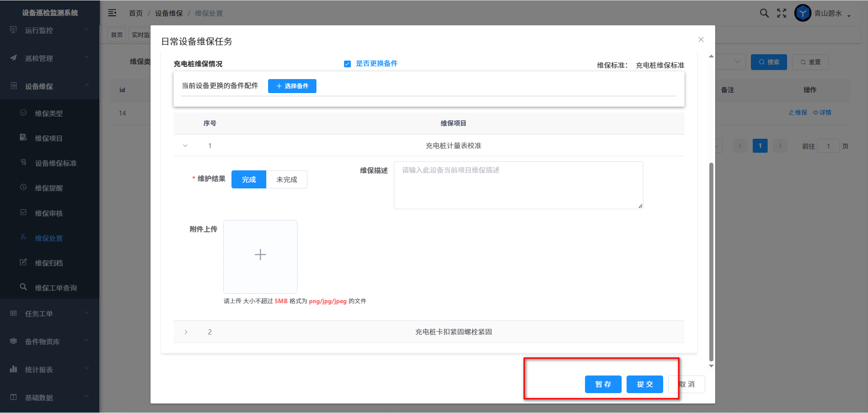Toggle fullscreen with the expand icon
Image resolution: width=868 pixels, height=413 pixels.
[782, 13]
